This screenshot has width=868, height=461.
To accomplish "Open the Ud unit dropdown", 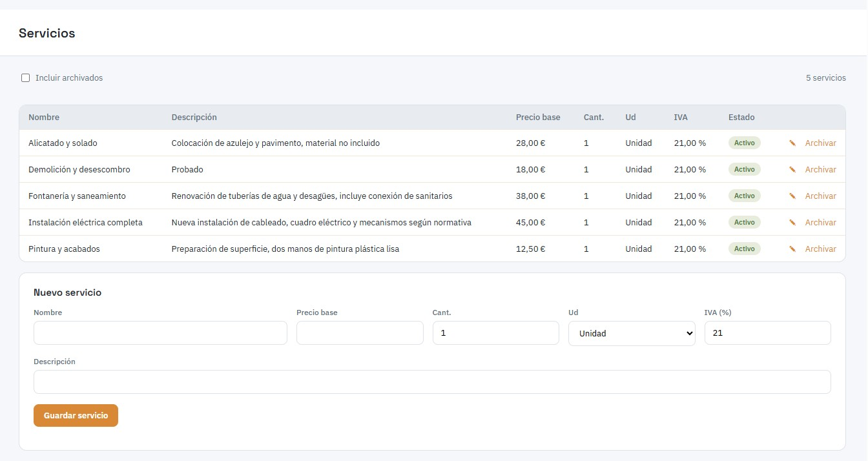I will 632,333.
